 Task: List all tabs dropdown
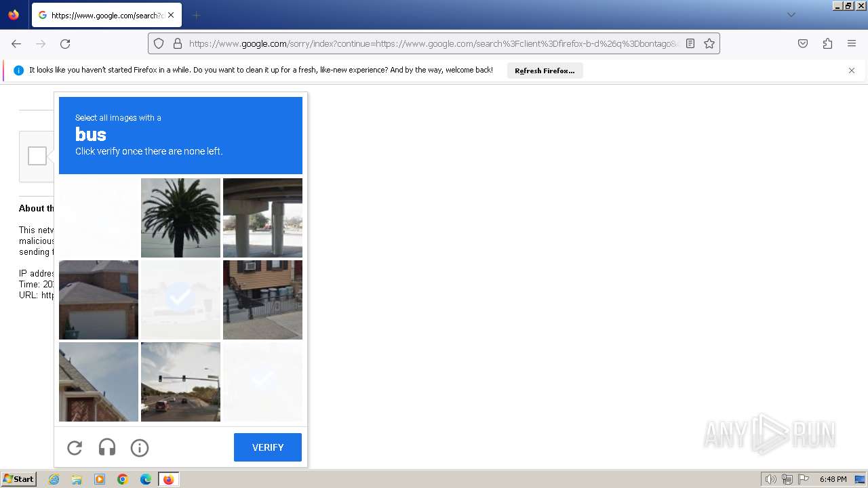791,15
